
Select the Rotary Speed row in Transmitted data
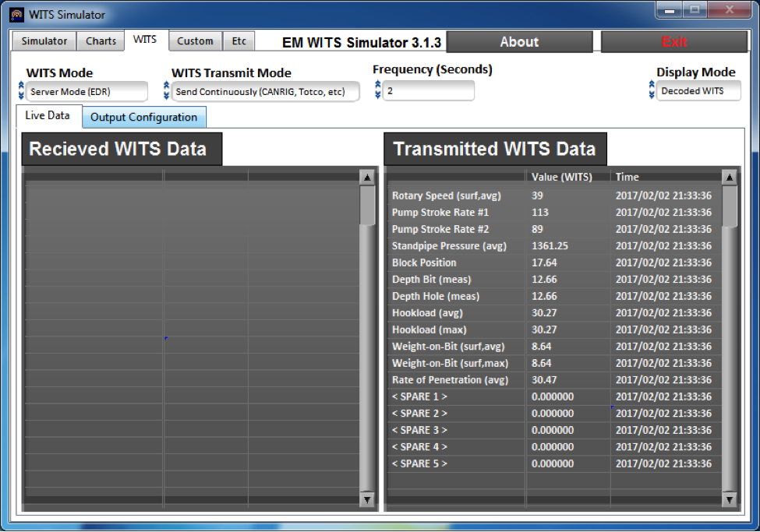coord(468,196)
